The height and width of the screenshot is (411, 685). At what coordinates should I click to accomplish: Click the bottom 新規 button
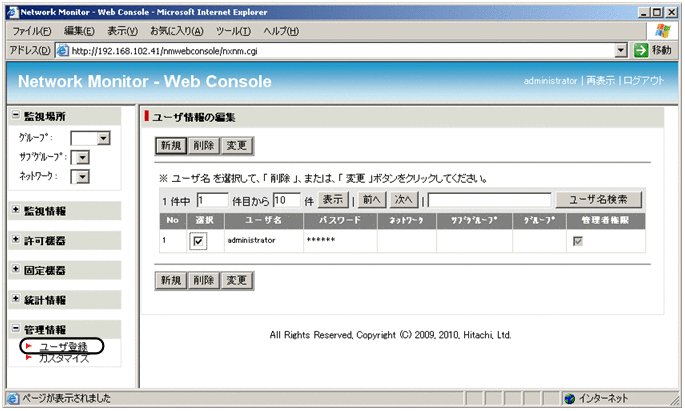click(x=171, y=280)
